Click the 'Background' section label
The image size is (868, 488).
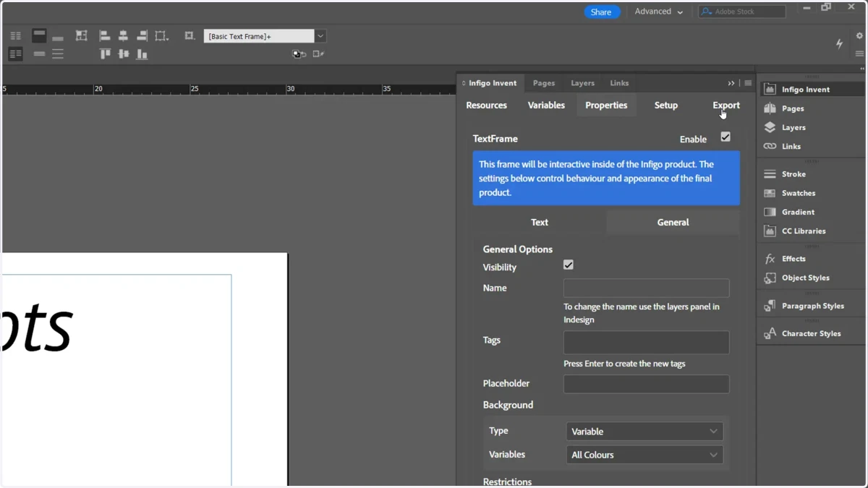508,405
